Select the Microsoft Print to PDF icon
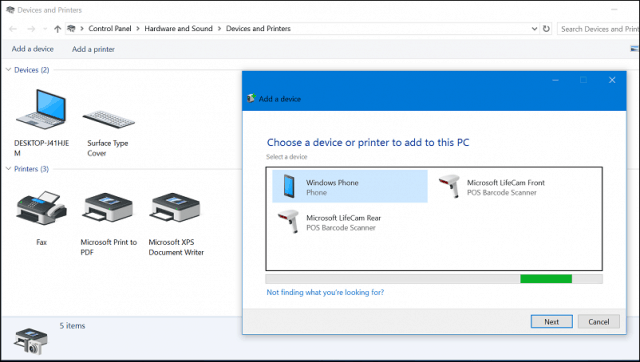Image resolution: width=640 pixels, height=362 pixels. pos(109,208)
